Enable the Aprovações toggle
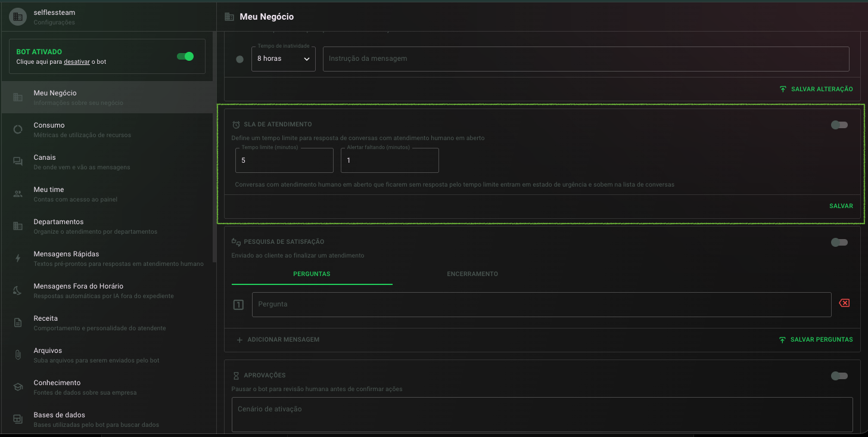The height and width of the screenshot is (437, 868). pos(839,376)
